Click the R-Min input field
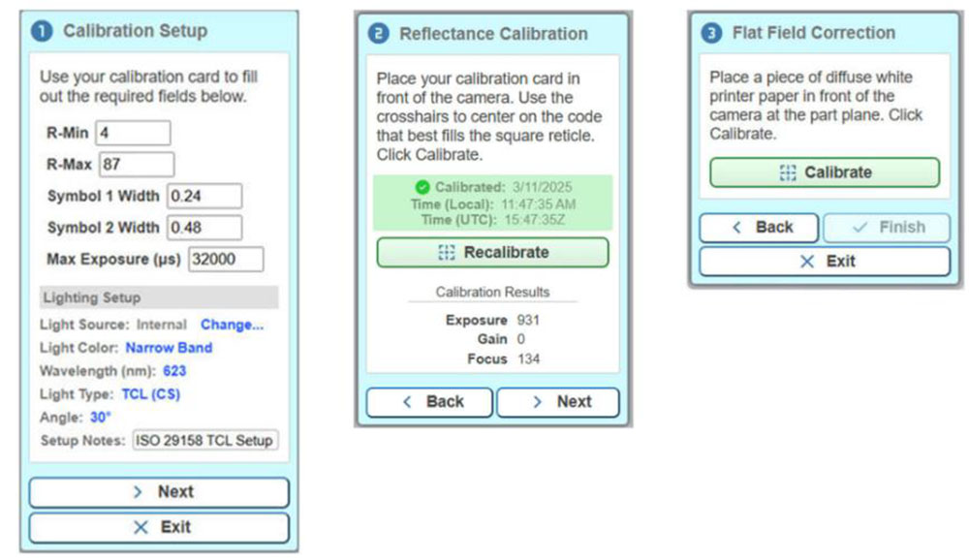969x560 pixels. 133,133
